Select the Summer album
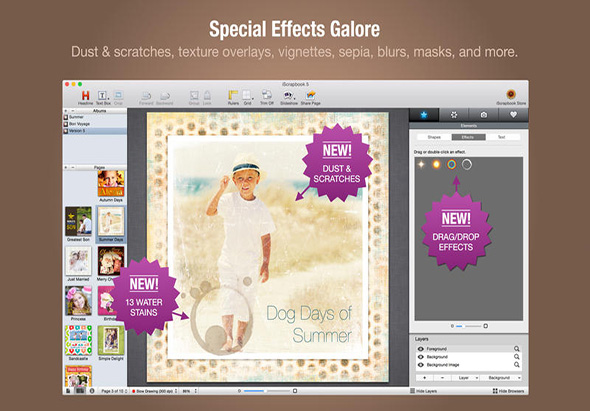 95,117
